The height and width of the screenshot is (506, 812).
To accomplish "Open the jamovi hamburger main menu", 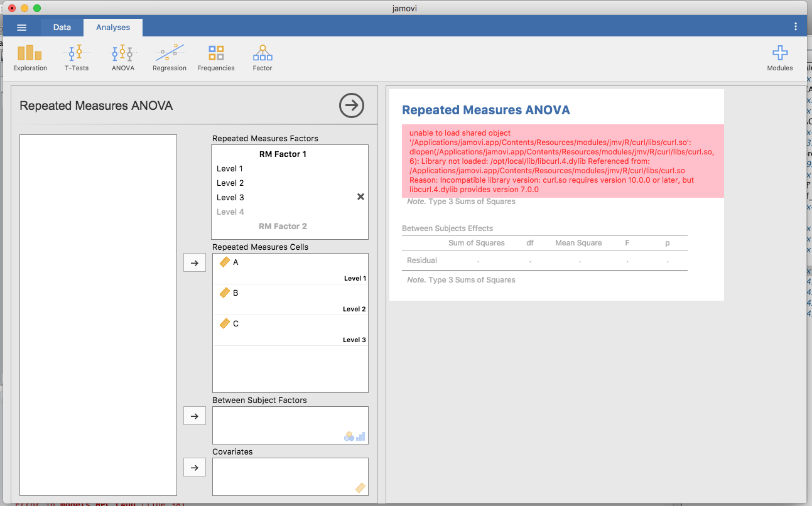I will tap(22, 28).
